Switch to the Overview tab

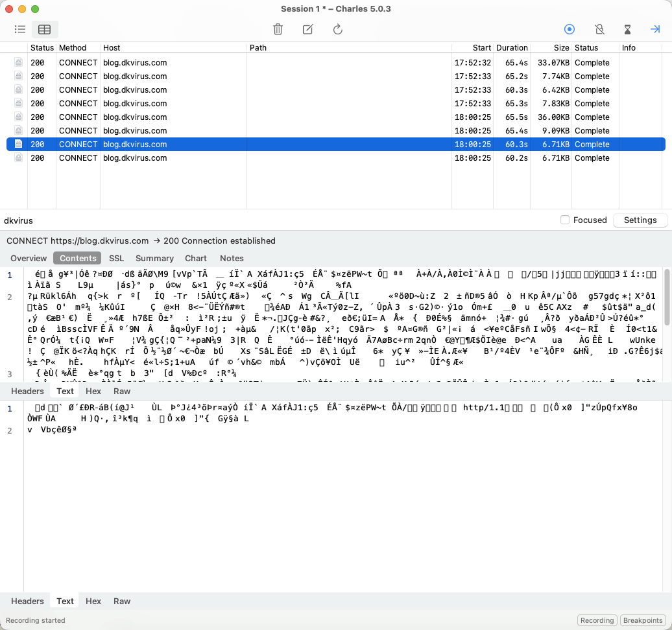point(29,258)
